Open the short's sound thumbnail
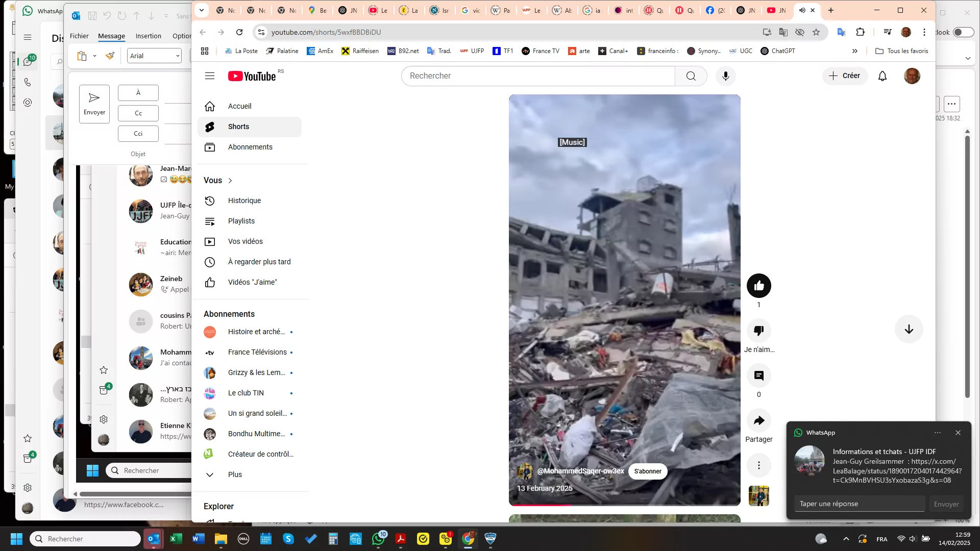Viewport: 980px width, 551px height. coord(758,496)
